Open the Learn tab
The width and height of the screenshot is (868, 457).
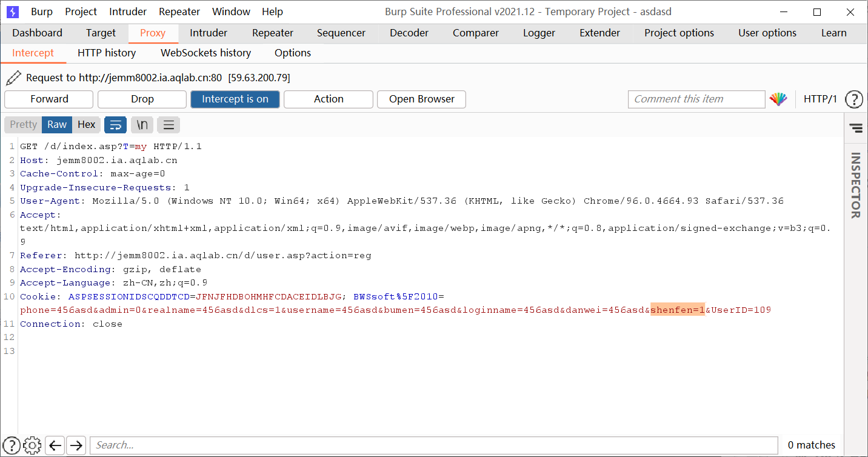coord(834,33)
